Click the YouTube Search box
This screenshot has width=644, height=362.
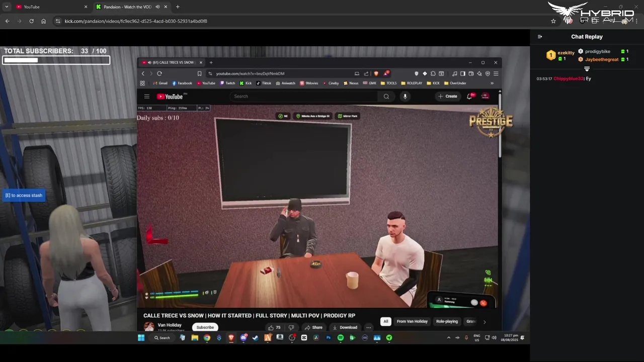[304, 97]
